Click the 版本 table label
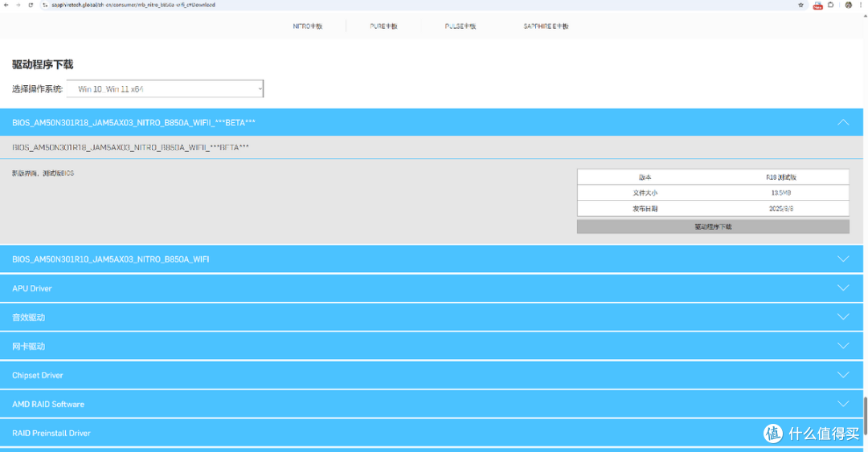 645,177
